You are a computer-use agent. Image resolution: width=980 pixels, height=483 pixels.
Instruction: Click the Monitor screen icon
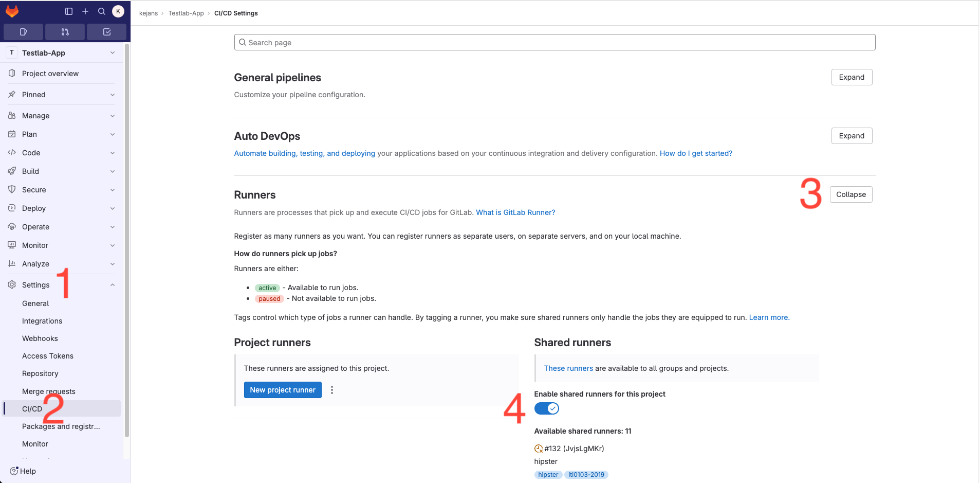pyautogui.click(x=12, y=245)
